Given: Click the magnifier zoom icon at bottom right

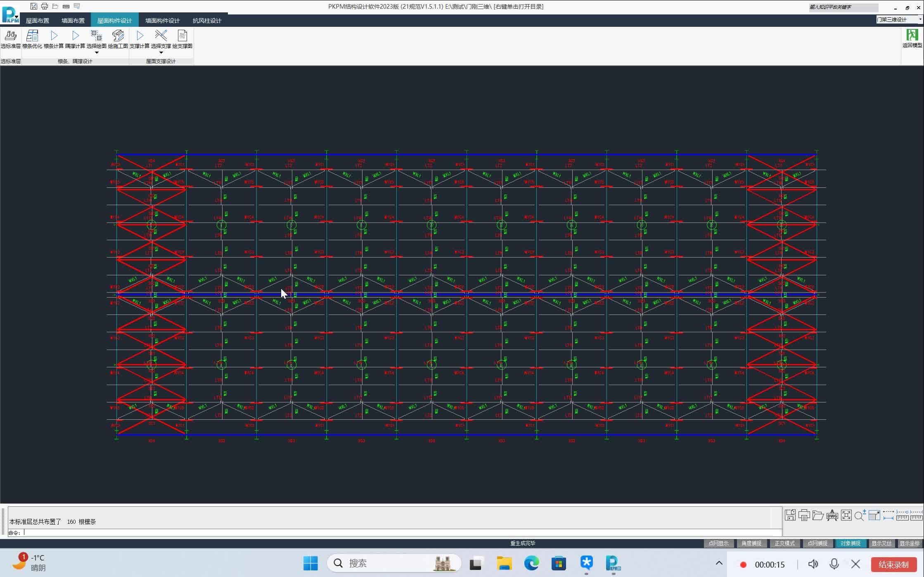Looking at the screenshot, I should click(x=860, y=515).
